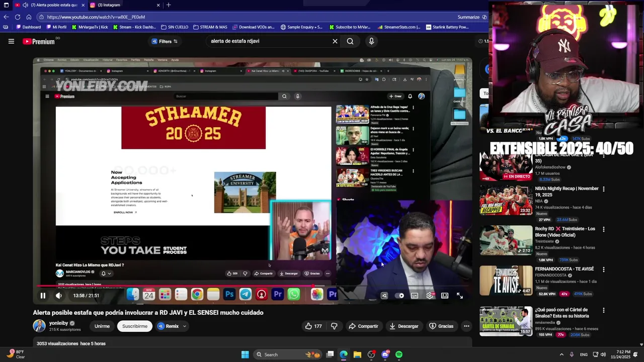
Task: Click the ENG language indicator
Action: (x=584, y=354)
